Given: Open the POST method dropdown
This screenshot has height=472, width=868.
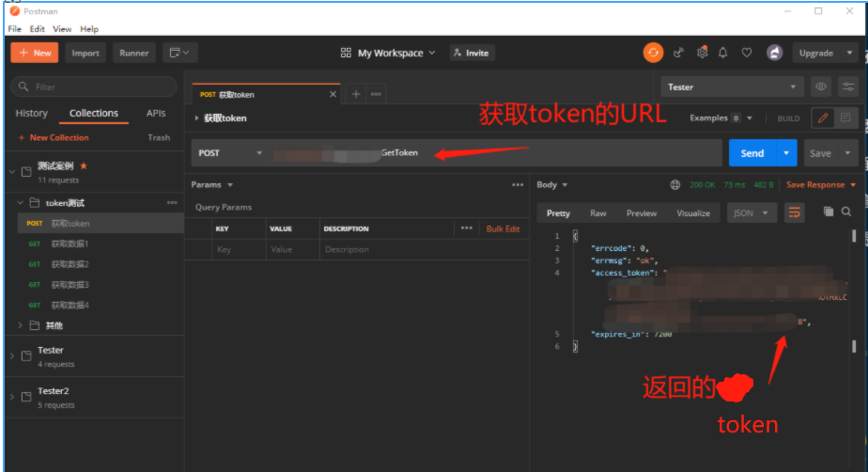Looking at the screenshot, I should tap(230, 153).
